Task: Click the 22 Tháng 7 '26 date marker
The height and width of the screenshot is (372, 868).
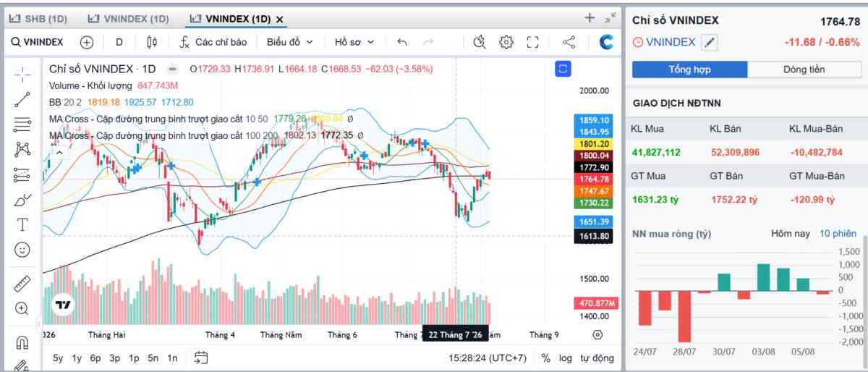Action: click(455, 335)
